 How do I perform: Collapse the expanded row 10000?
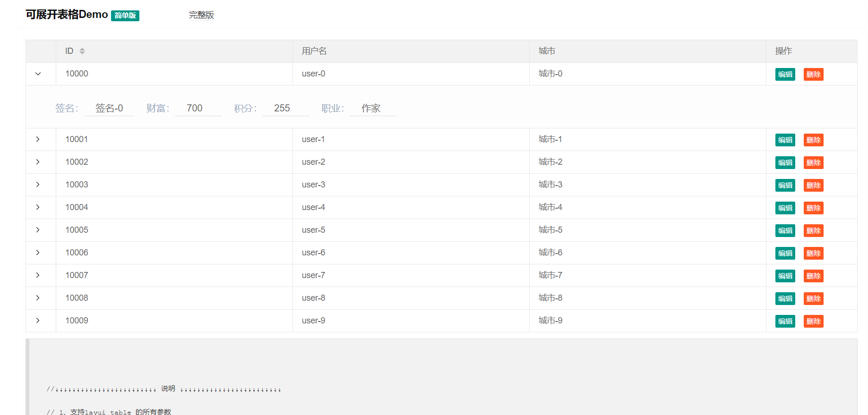click(38, 74)
